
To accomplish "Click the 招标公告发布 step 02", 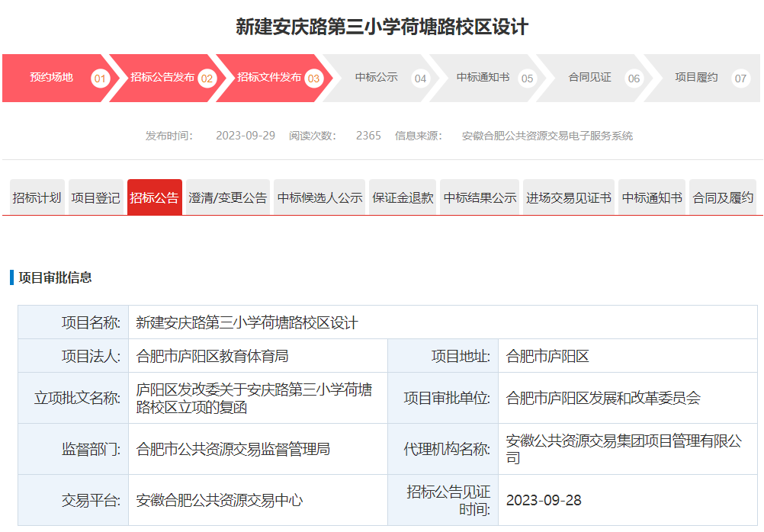I will point(168,78).
